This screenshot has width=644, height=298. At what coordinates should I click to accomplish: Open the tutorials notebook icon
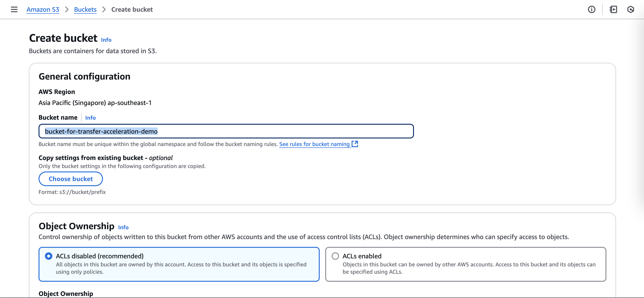613,9
